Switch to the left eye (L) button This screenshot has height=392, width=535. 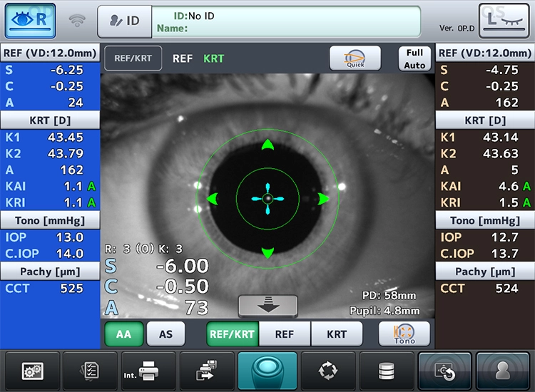[504, 20]
